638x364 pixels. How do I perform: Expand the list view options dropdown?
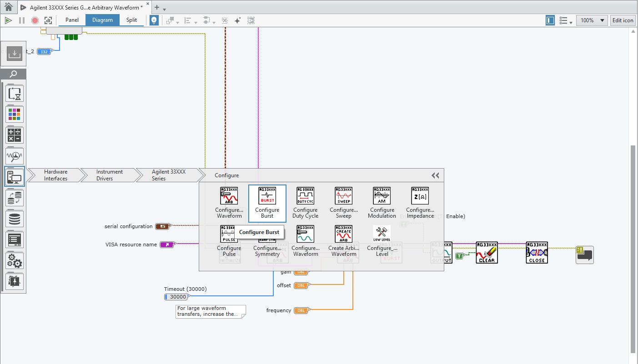coord(565,20)
